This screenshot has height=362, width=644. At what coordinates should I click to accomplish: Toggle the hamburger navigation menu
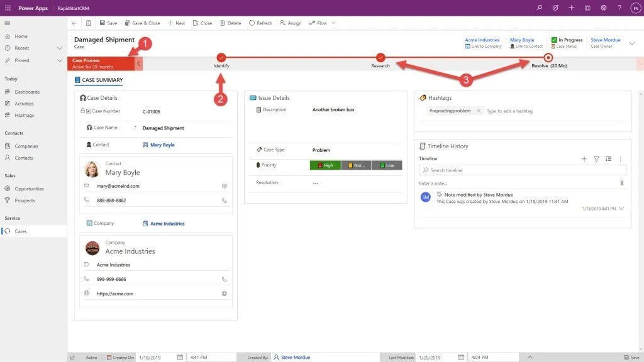[x=8, y=23]
